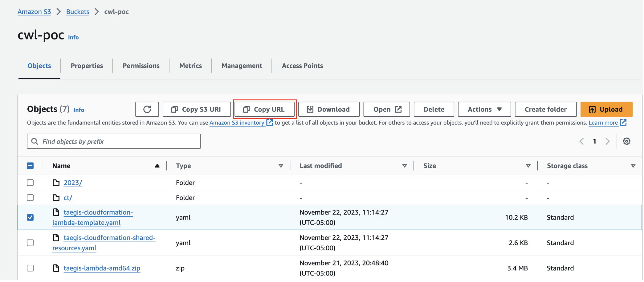This screenshot has width=644, height=282.
Task: Click the refresh objects icon button
Action: pos(147,109)
